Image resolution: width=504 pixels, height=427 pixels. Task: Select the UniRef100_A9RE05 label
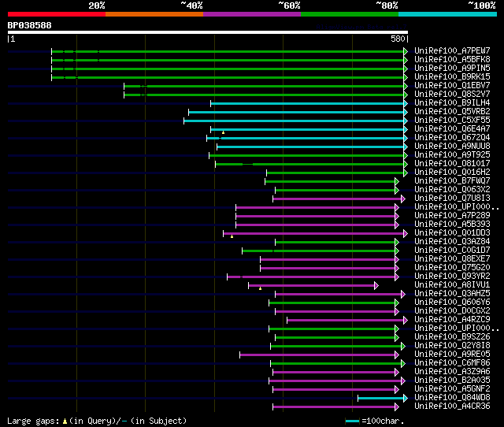[452, 355]
